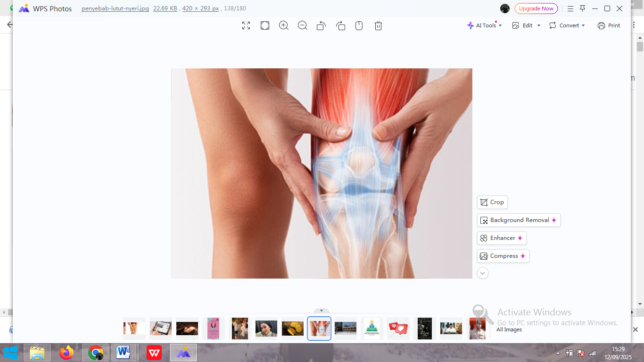Expand more tools chevron below Compress

(483, 273)
